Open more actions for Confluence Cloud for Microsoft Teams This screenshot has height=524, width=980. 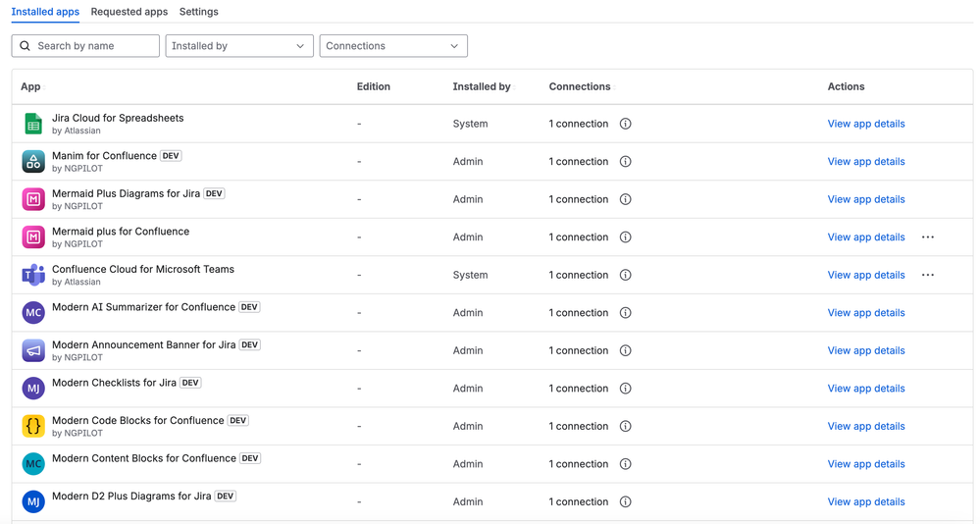(928, 275)
